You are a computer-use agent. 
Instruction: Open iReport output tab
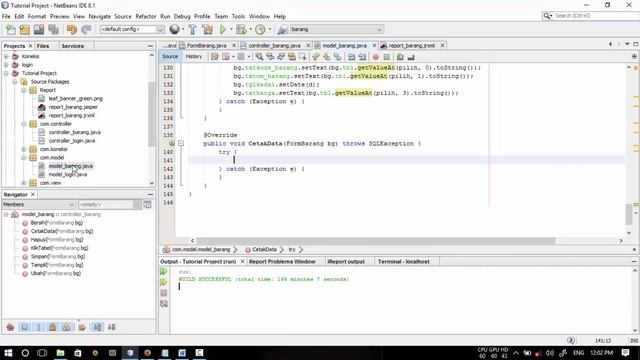click(346, 262)
